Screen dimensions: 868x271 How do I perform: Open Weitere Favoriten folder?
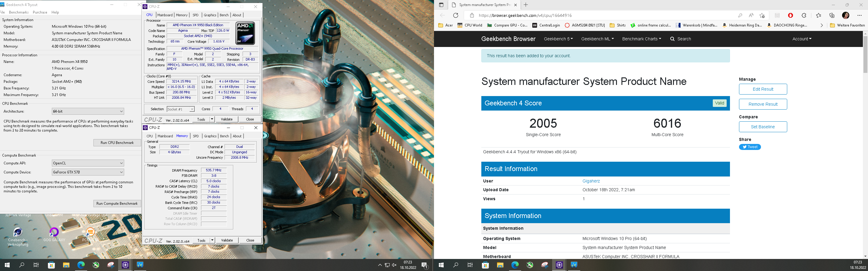(x=848, y=25)
